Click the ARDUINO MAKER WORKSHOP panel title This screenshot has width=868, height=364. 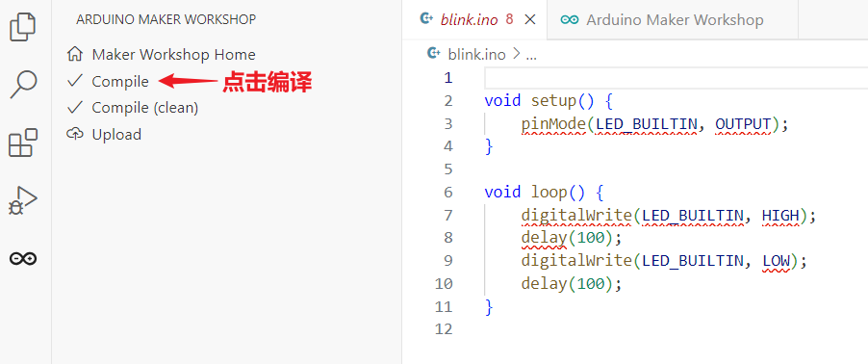[x=166, y=19]
